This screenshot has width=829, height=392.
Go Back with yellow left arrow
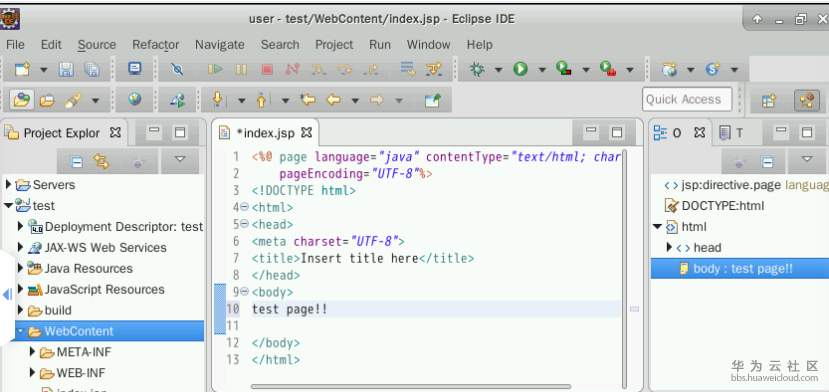tap(333, 99)
